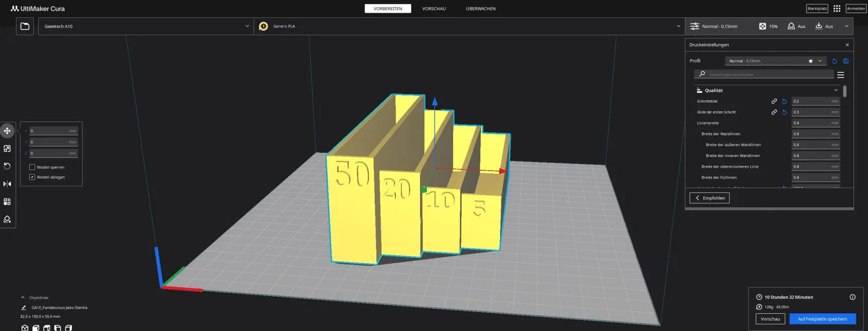Image resolution: width=868 pixels, height=331 pixels.
Task: Select the Scale tool
Action: 7,148
